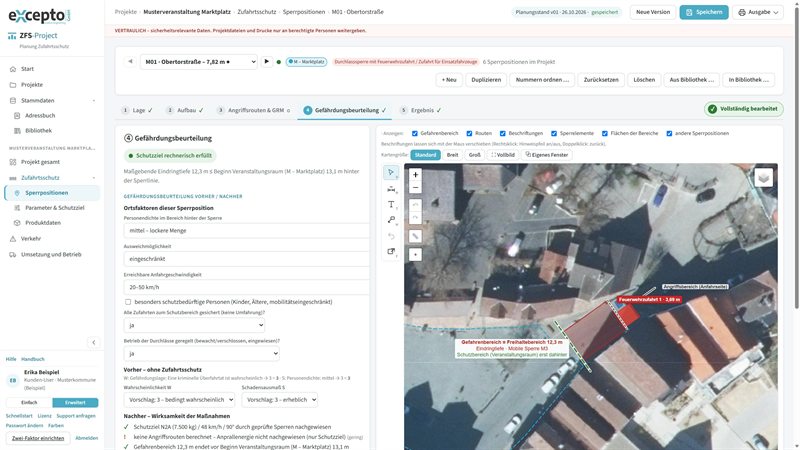Switch to Angriffsrouten & GRM tab
This screenshot has height=450, width=800.
coord(254,110)
